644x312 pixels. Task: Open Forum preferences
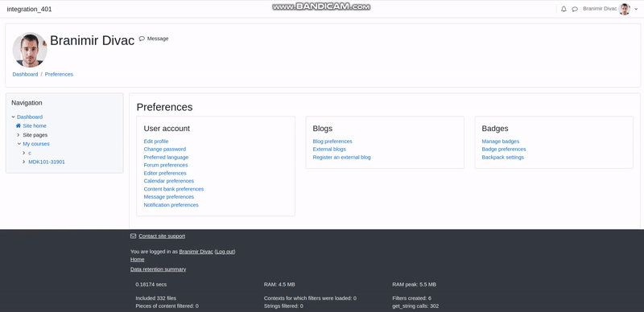pyautogui.click(x=166, y=165)
